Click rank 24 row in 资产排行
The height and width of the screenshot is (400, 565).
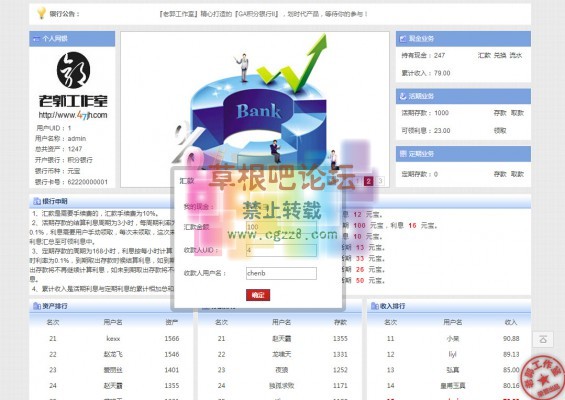click(x=112, y=386)
